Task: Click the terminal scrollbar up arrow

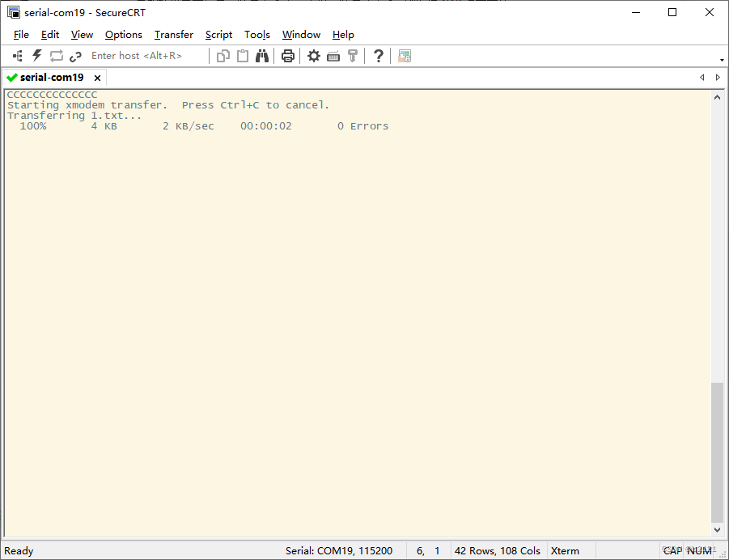Action: [717, 97]
